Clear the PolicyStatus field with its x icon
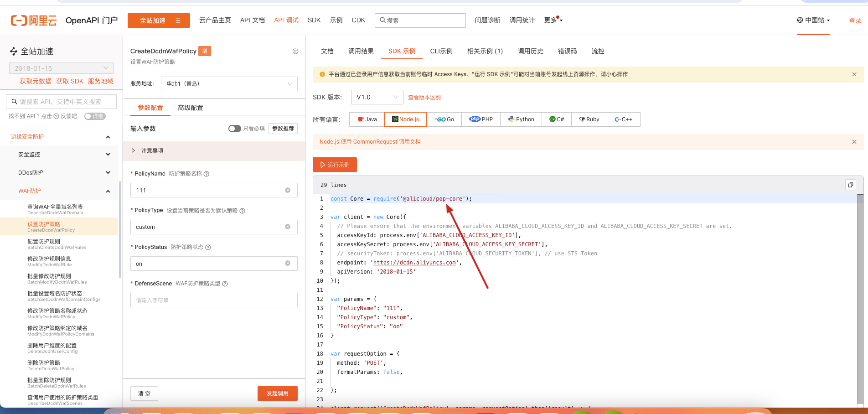Viewport: 868px width, 414px height. 288,263
